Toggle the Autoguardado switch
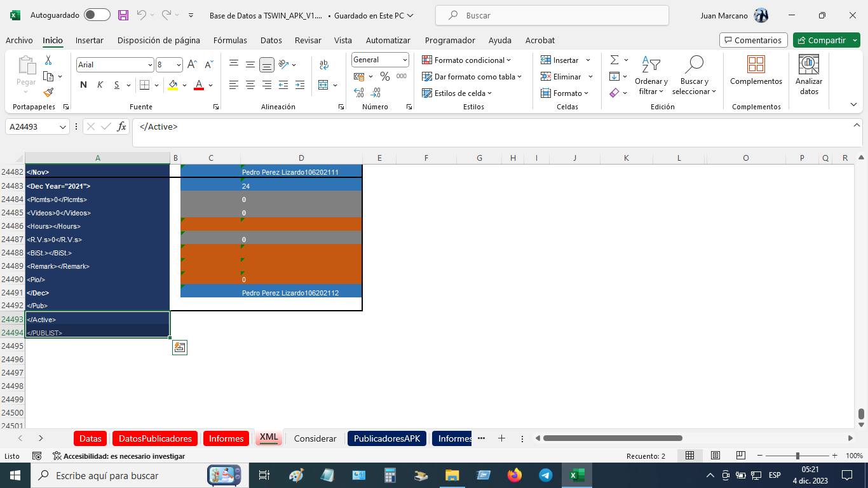The image size is (868, 488). coord(97,15)
